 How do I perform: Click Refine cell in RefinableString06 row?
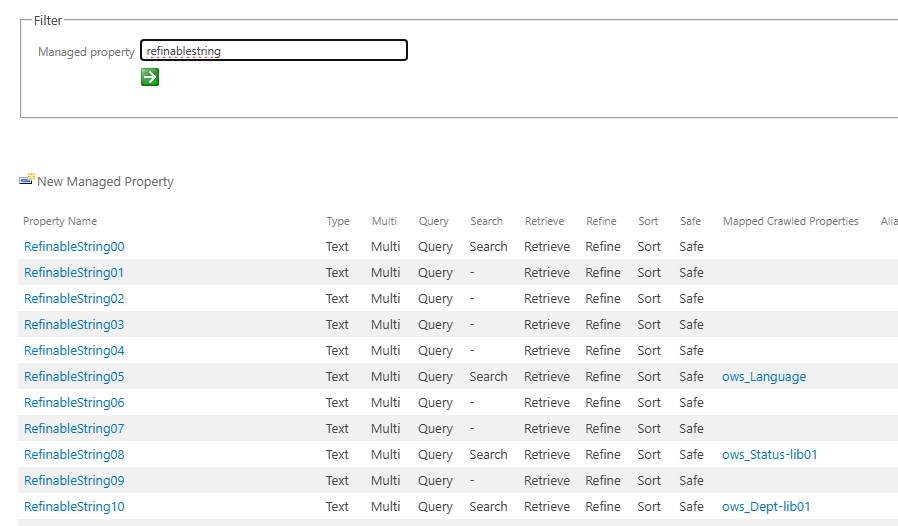click(x=603, y=402)
